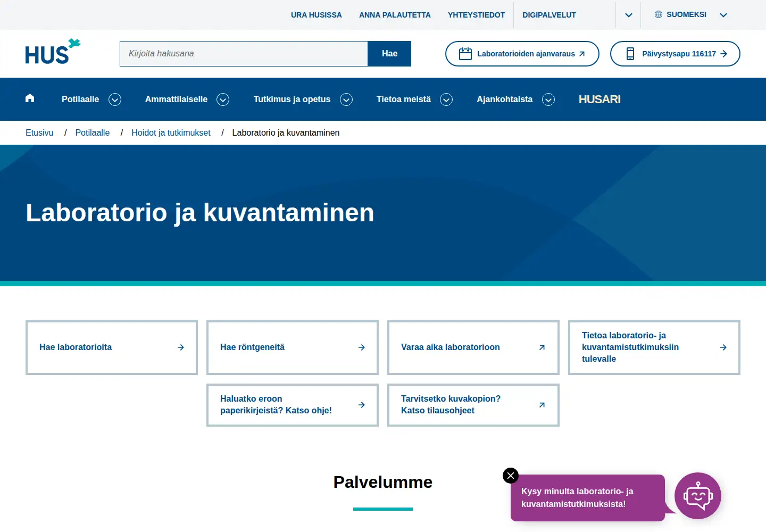Open the Suomeksi language dropdown chevron

pyautogui.click(x=723, y=15)
